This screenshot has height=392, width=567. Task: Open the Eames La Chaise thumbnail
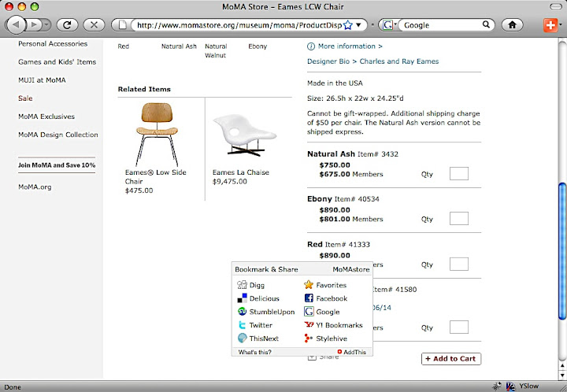245,135
